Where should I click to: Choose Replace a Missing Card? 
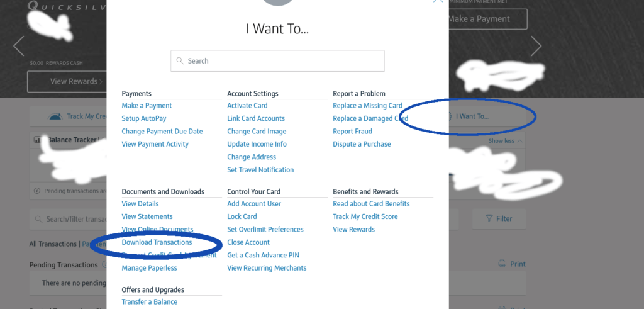(x=367, y=106)
